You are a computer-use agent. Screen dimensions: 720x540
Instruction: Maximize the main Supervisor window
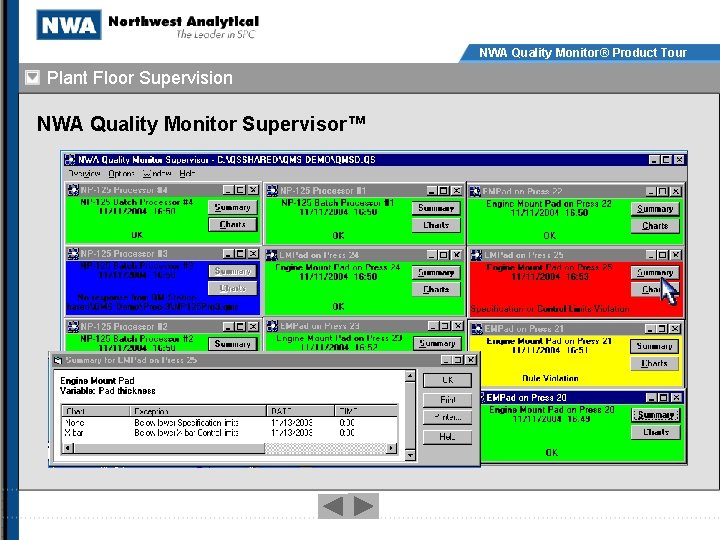coord(666,159)
